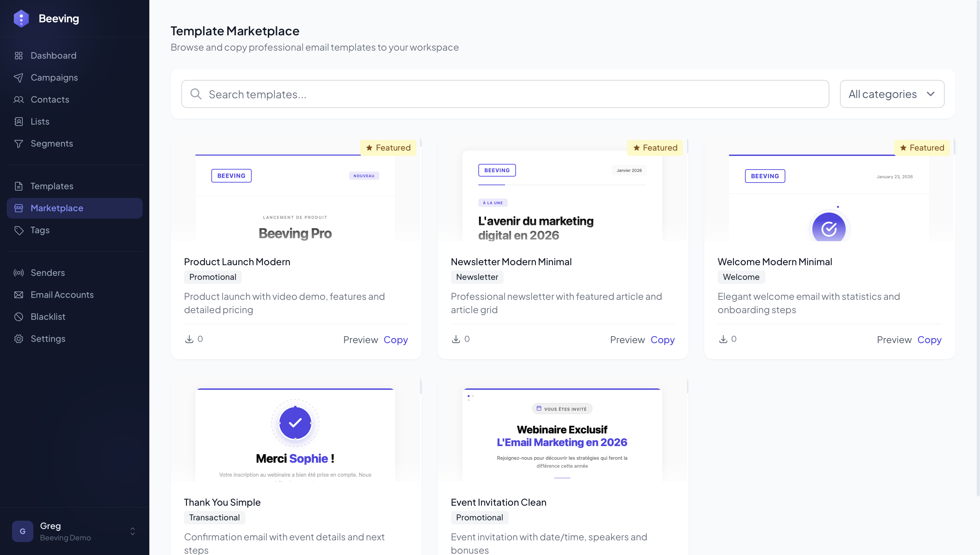Click the Beeving logo at top of sidebar
Viewport: 980px width, 555px height.
[22, 18]
